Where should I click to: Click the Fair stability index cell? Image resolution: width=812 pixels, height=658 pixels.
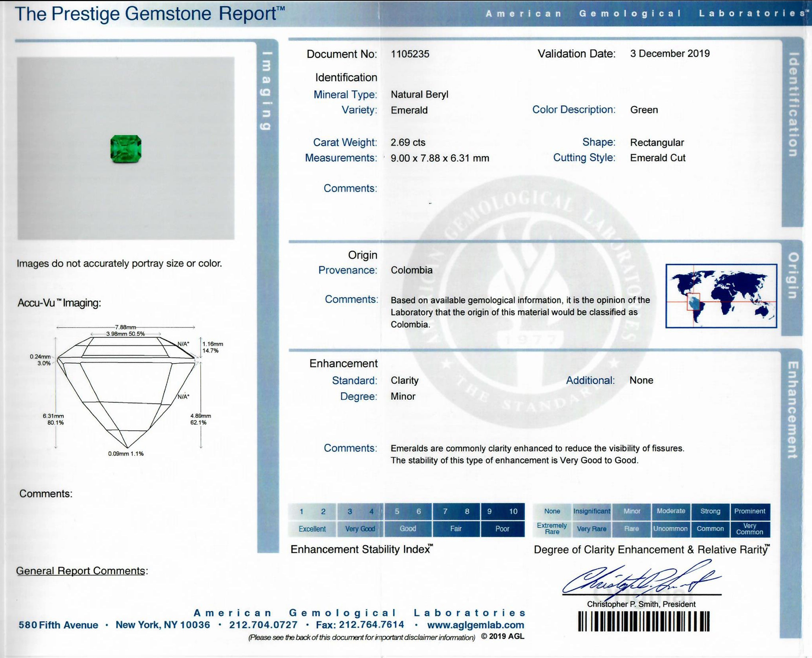456,529
